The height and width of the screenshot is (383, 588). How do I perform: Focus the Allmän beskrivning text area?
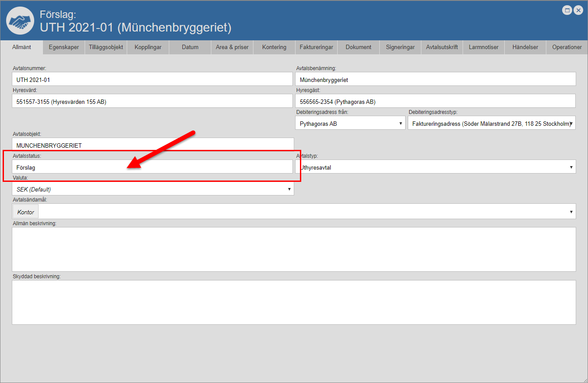[x=294, y=249]
